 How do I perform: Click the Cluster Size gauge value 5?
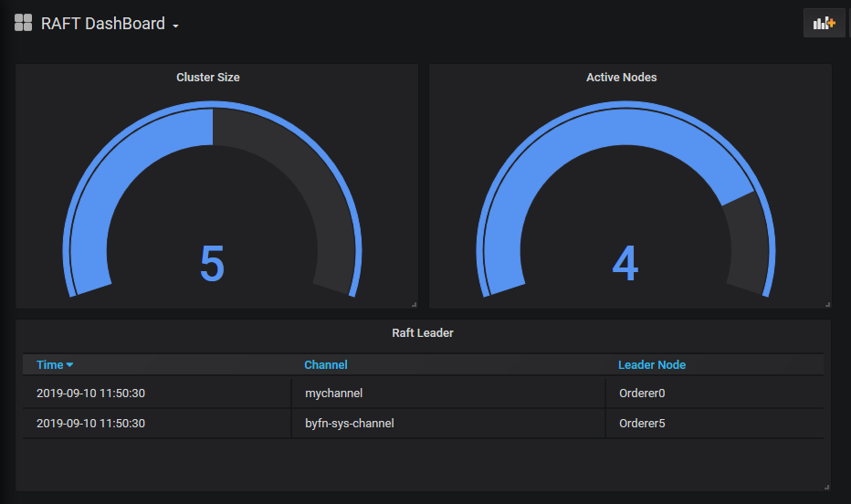point(212,264)
